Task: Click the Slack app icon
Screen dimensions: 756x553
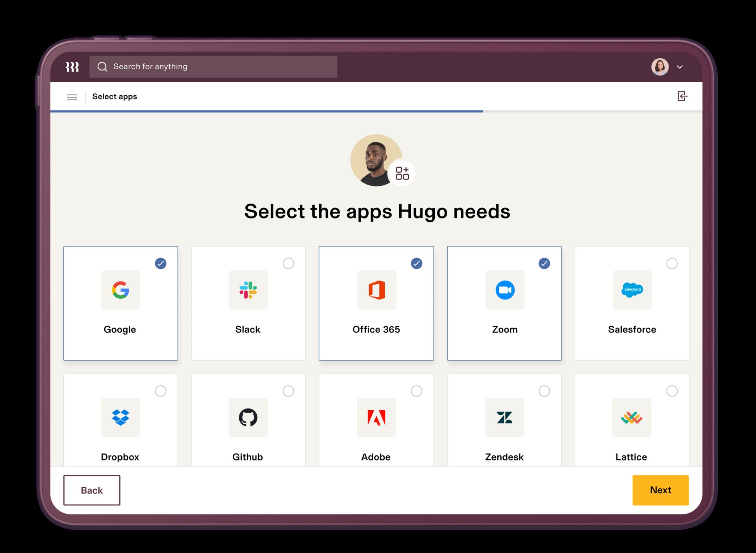Action: coord(248,290)
